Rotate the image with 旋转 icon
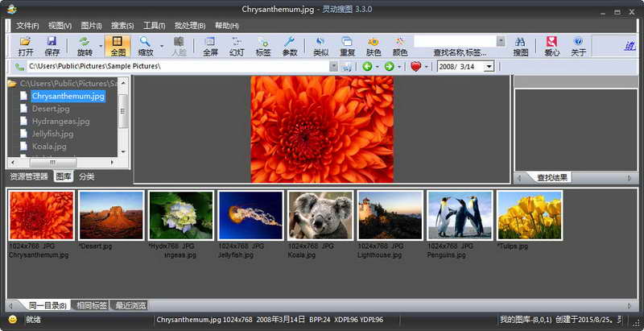644x331 pixels. click(85, 46)
